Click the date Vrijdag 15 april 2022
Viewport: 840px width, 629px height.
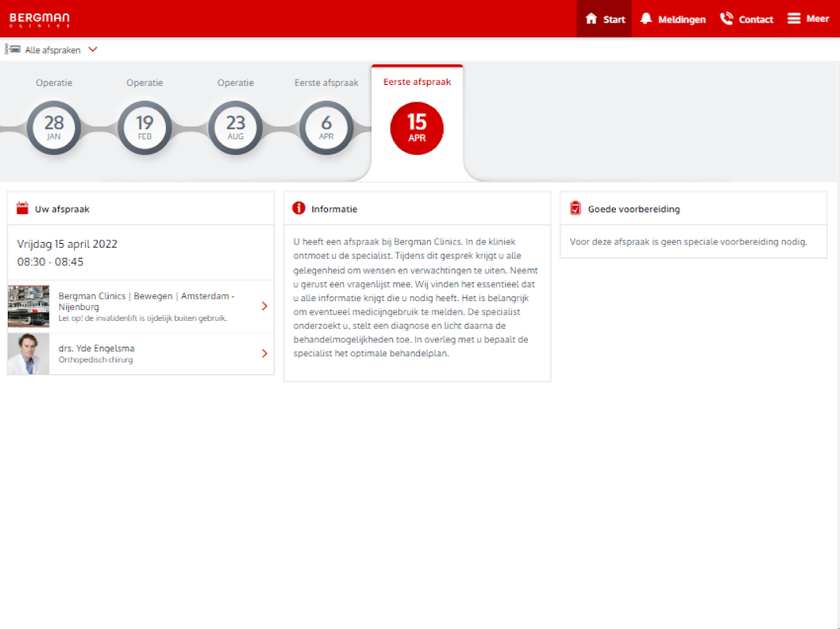(x=67, y=244)
